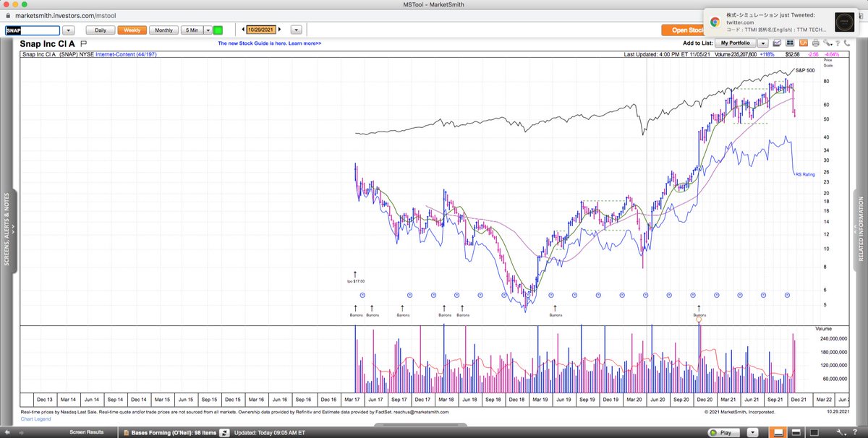Add the stock to My Portfolio
Viewport: 868px width, 438px height.
point(735,43)
